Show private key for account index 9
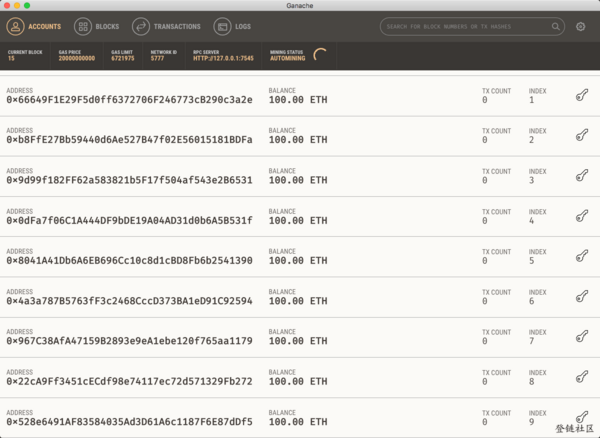600x438 pixels. (x=582, y=417)
